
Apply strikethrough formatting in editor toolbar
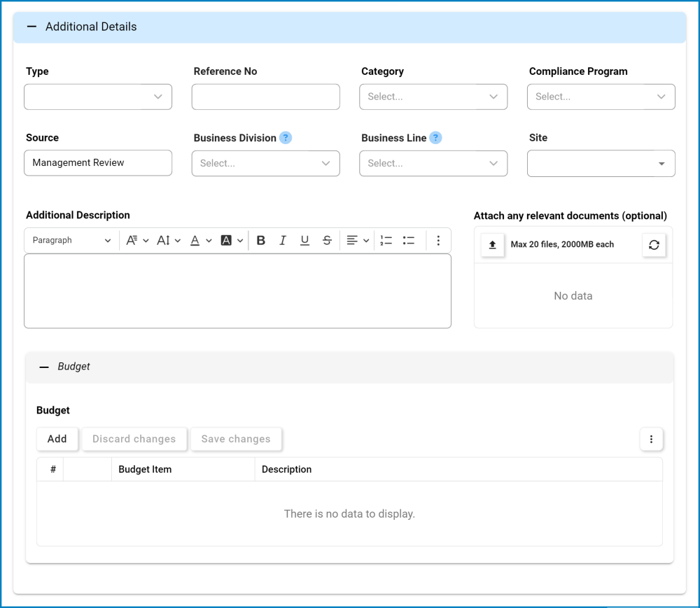[x=327, y=241]
